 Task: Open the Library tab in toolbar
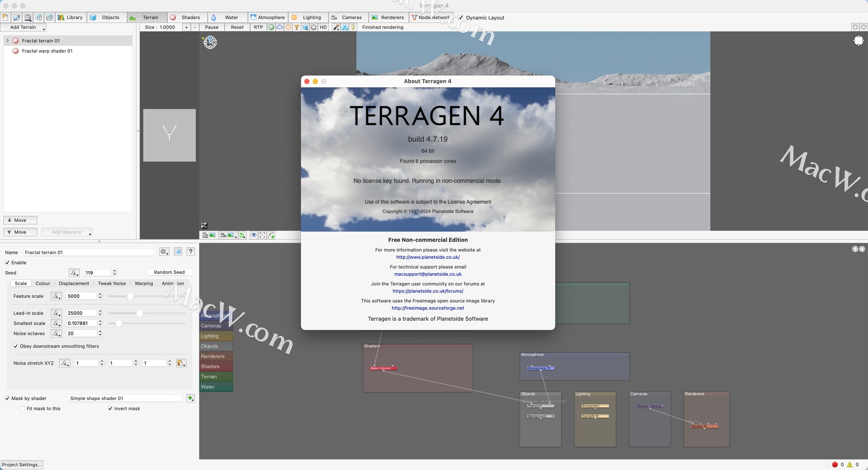pos(70,17)
